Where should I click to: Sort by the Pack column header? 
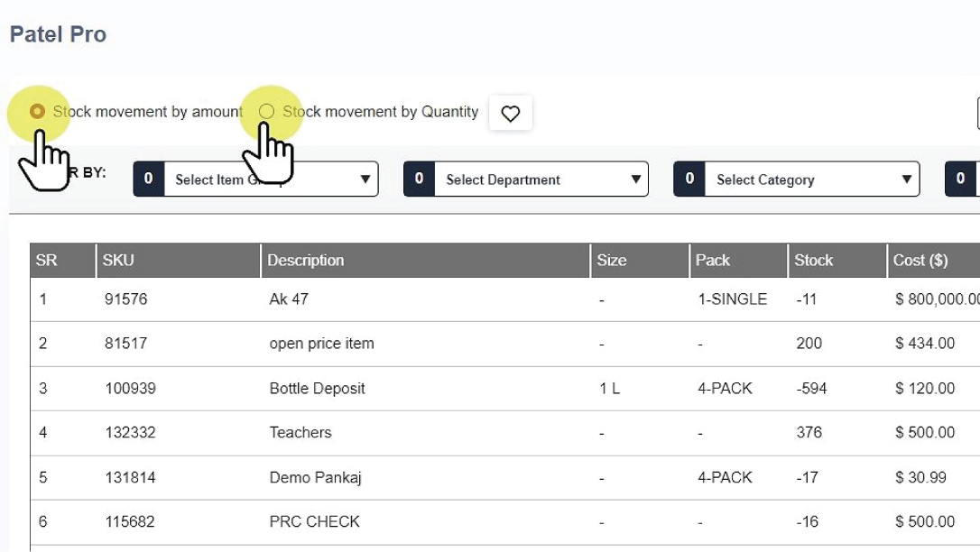pyautogui.click(x=712, y=261)
